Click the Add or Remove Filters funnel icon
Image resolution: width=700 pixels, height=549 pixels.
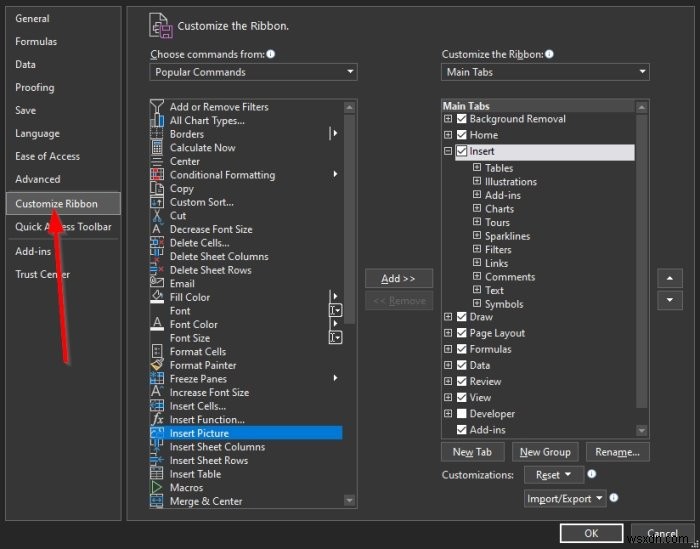click(x=157, y=107)
